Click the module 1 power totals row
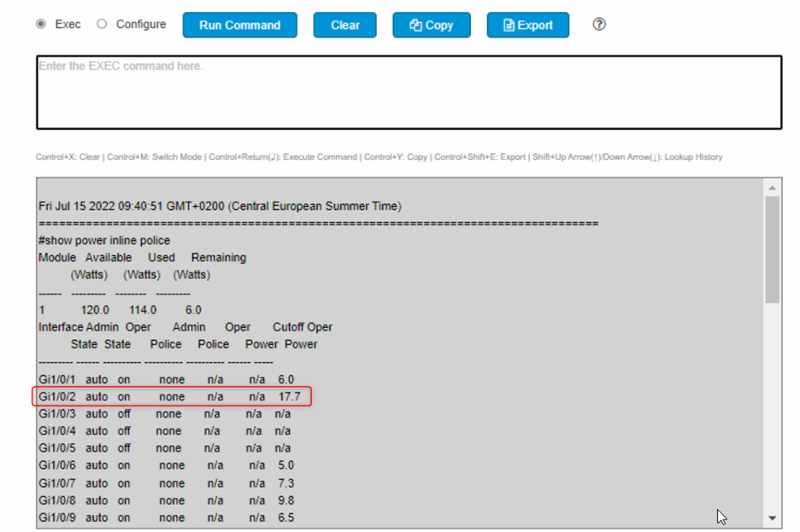Screen dimensions: 800x532 (x=120, y=310)
